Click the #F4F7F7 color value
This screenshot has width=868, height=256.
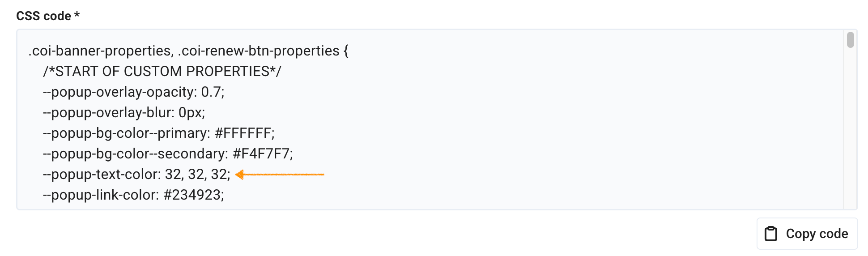click(261, 154)
